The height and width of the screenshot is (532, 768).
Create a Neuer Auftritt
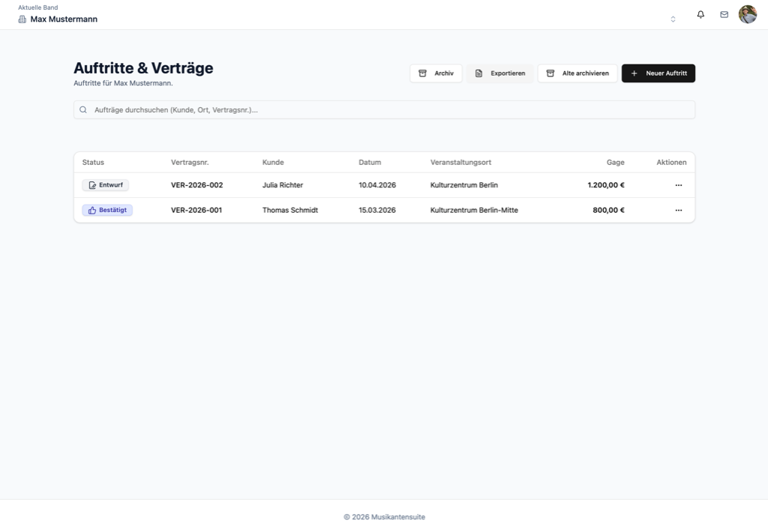pos(658,73)
